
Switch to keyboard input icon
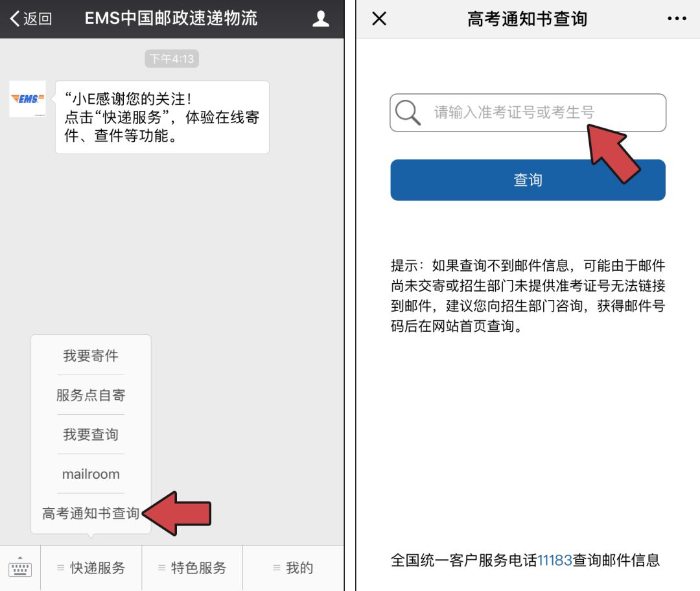tap(20, 568)
